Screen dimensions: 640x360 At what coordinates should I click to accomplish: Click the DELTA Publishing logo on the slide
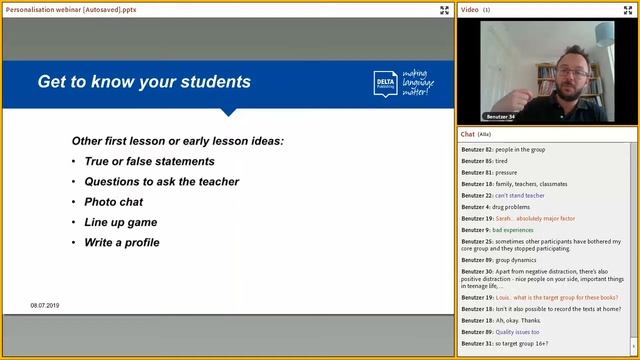point(385,84)
